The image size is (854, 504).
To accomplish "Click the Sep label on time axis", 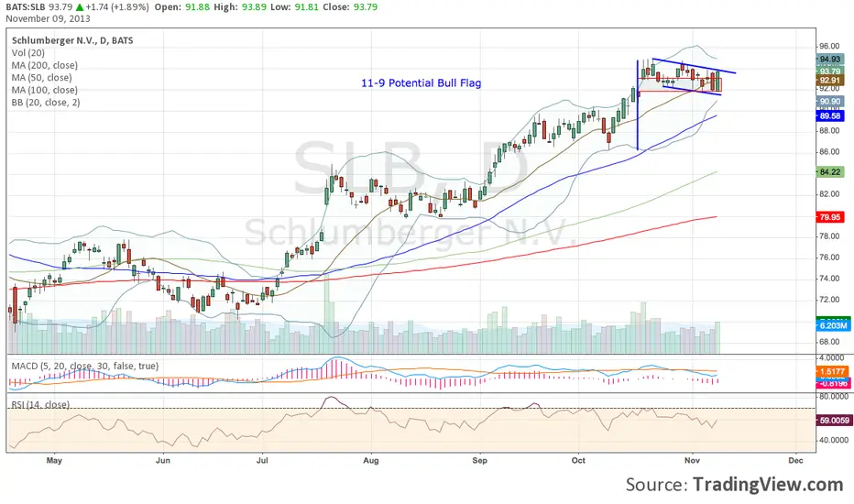I will click(x=480, y=460).
